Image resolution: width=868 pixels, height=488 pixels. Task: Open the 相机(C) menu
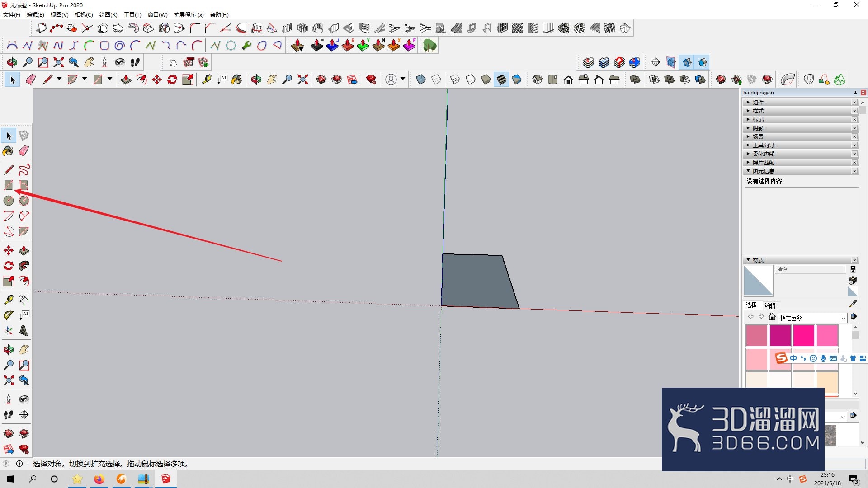tap(84, 14)
